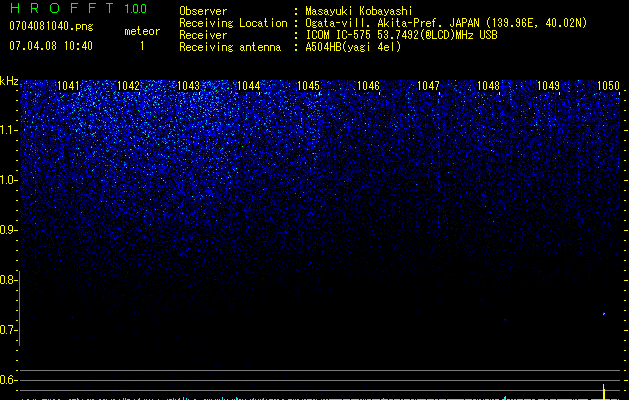Click the observer name Masayuki Kobayashi
Screen dimensions: 629x400
(359, 11)
